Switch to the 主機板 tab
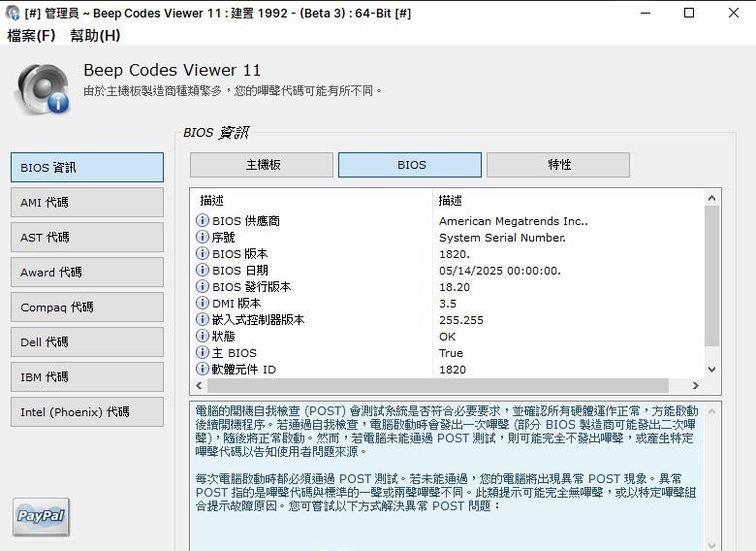756x551 pixels. pyautogui.click(x=262, y=165)
